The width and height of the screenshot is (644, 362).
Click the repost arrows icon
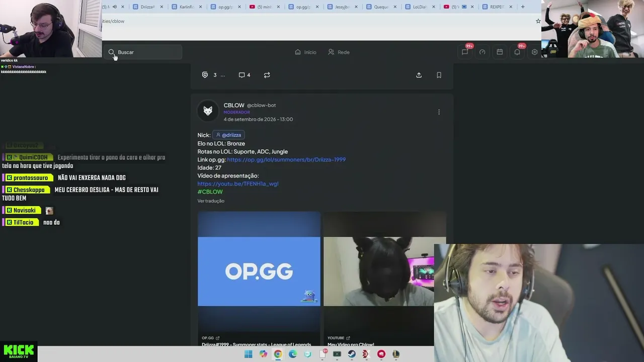point(267,75)
